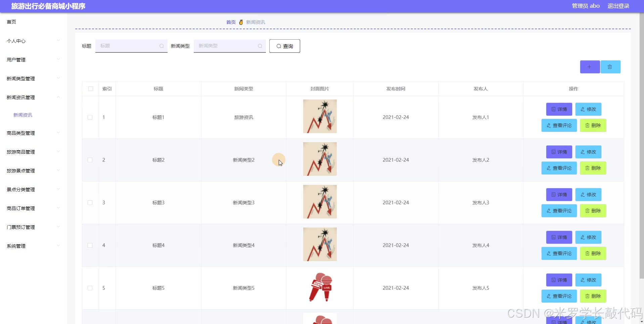Click the page vertical scrollbar

[641, 146]
